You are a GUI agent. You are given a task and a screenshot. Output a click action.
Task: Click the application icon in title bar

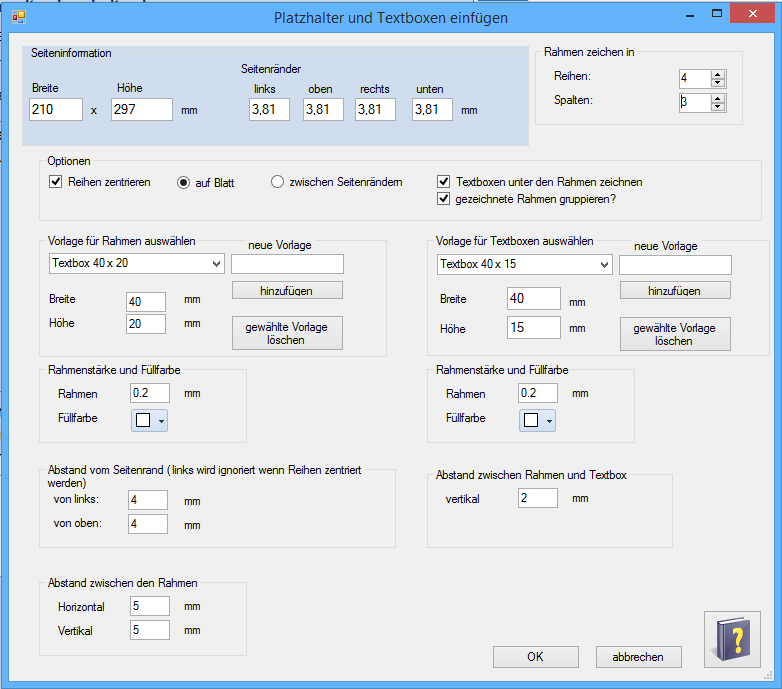pos(19,17)
